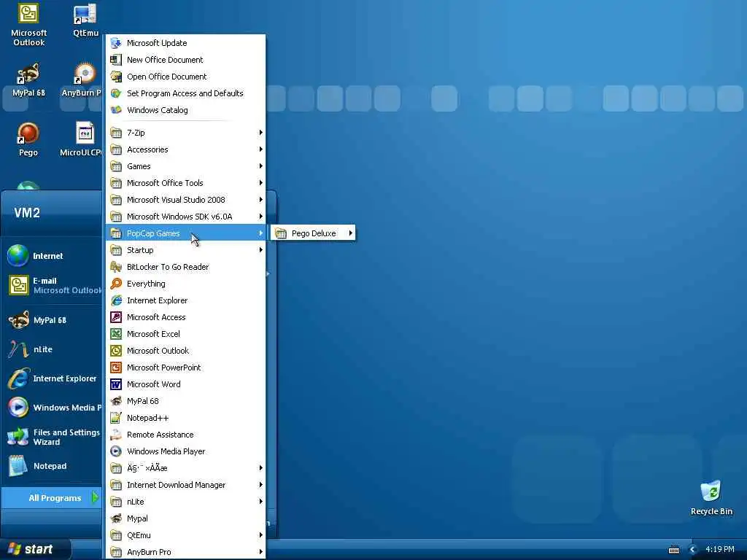747x560 pixels.
Task: Click Microsoft Access icon
Action: (116, 317)
